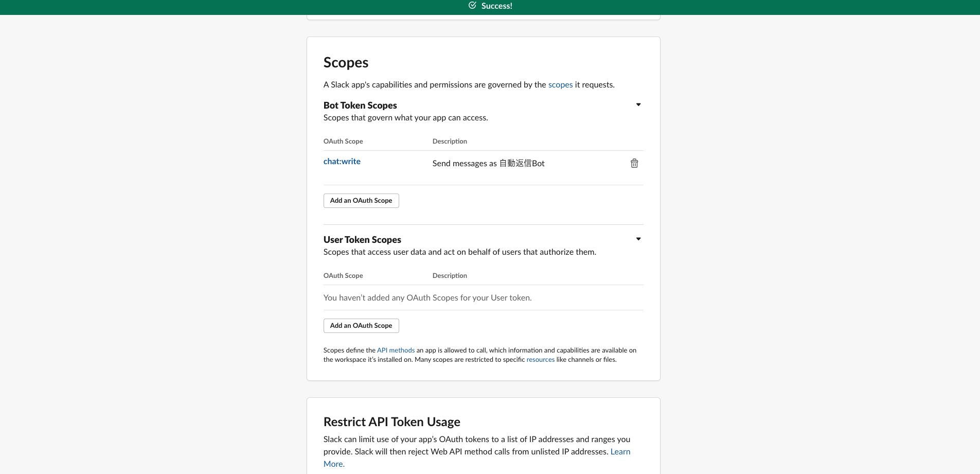Delete the chat:write scope using the trash icon
Image resolution: width=980 pixels, height=474 pixels.
pos(634,163)
